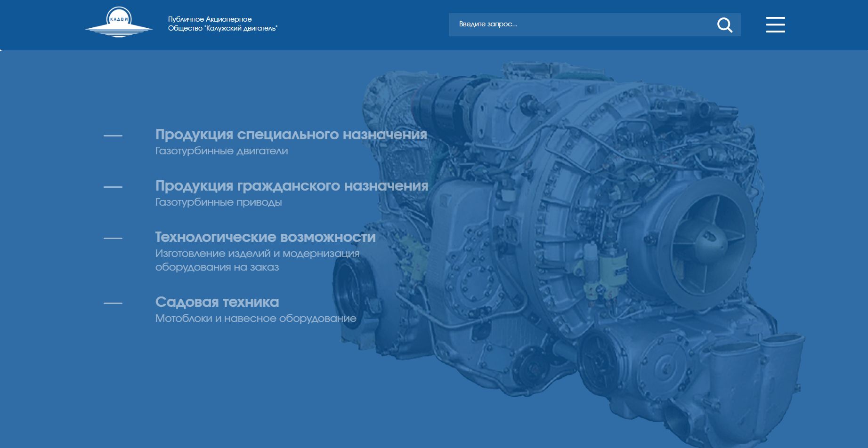This screenshot has height=448, width=868.
Task: Focus the Введите запрос search field
Action: coord(579,24)
